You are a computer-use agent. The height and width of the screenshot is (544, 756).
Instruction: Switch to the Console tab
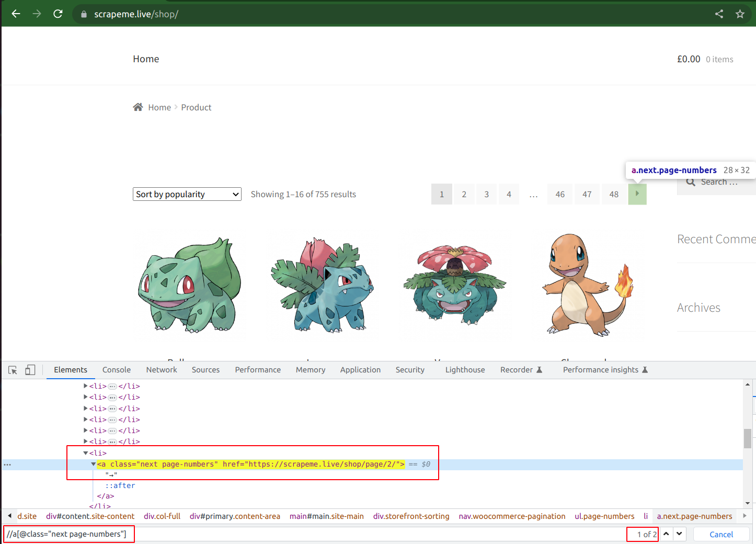point(116,370)
